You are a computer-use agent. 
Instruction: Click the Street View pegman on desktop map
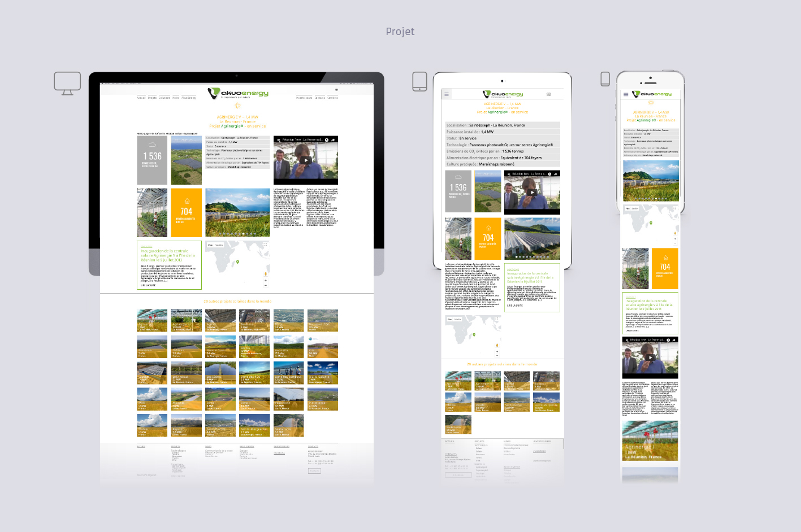tap(265, 273)
